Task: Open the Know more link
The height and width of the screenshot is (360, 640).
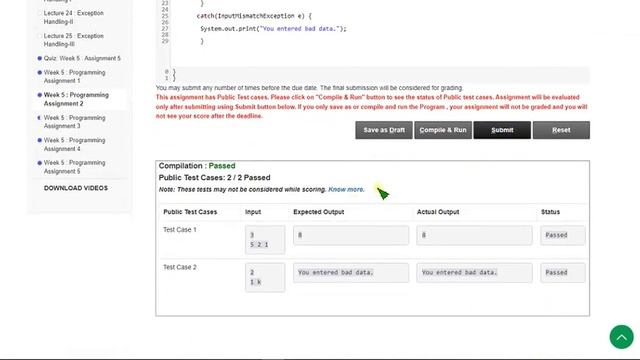Action: click(x=346, y=189)
